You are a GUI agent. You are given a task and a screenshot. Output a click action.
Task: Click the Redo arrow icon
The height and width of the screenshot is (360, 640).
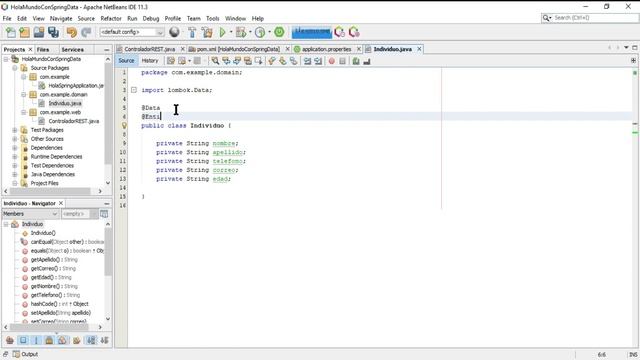pos(86,32)
